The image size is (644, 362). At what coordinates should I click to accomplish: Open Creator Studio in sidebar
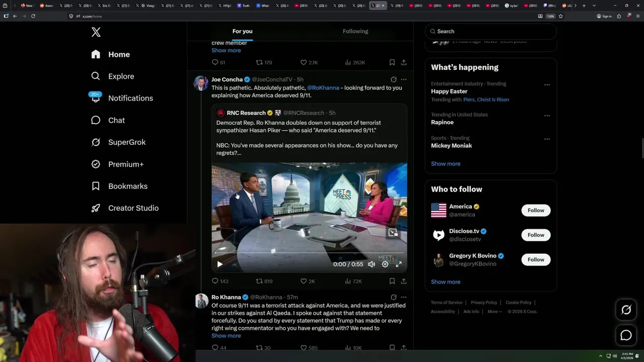(124, 208)
